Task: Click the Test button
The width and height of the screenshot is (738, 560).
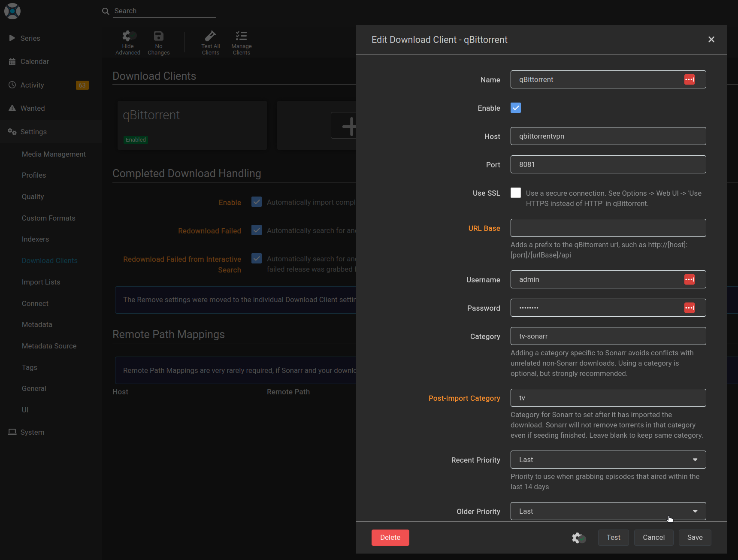Action: [614, 538]
